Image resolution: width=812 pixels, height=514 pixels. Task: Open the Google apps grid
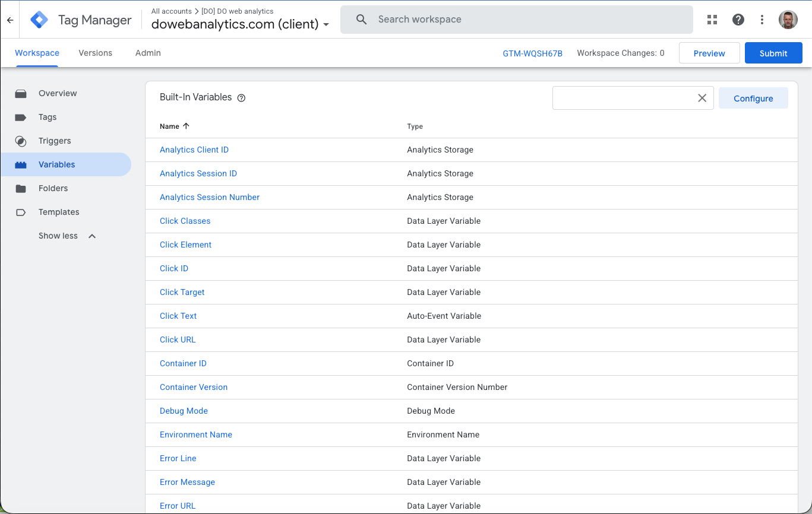tap(712, 20)
